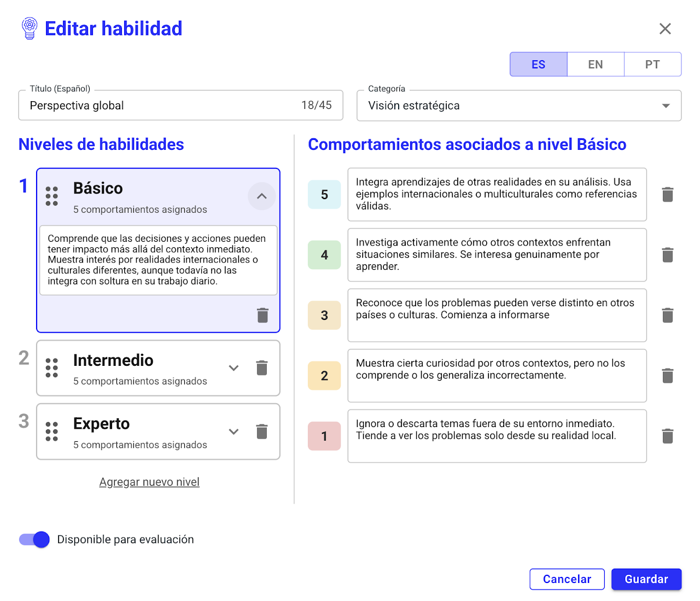Image resolution: width=700 pixels, height=601 pixels.
Task: Delete the Experto level
Action: pyautogui.click(x=262, y=431)
